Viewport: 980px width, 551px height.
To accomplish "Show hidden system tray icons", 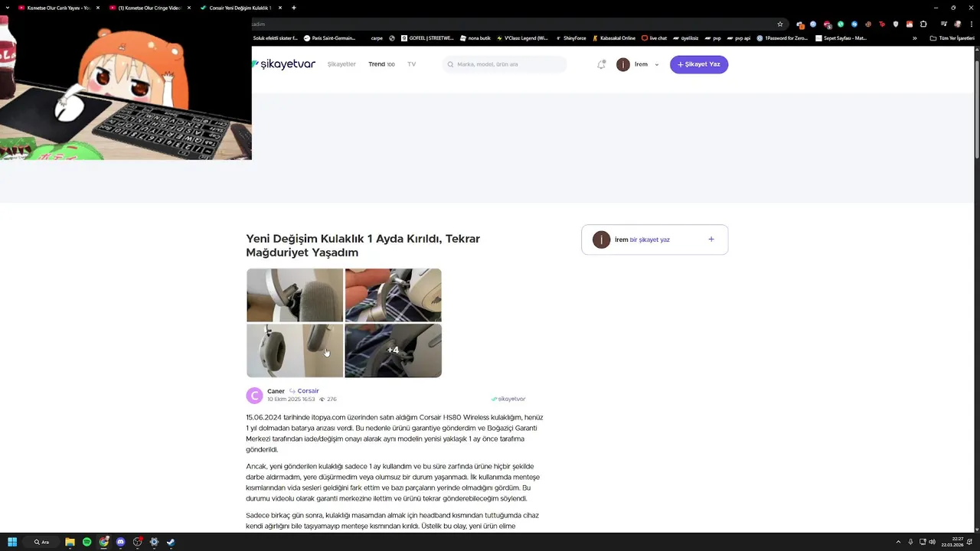I will tap(897, 542).
